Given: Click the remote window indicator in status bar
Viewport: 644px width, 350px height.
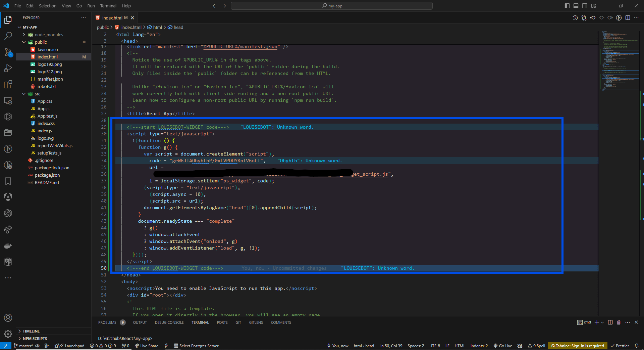Looking at the screenshot, I should 6,346.
